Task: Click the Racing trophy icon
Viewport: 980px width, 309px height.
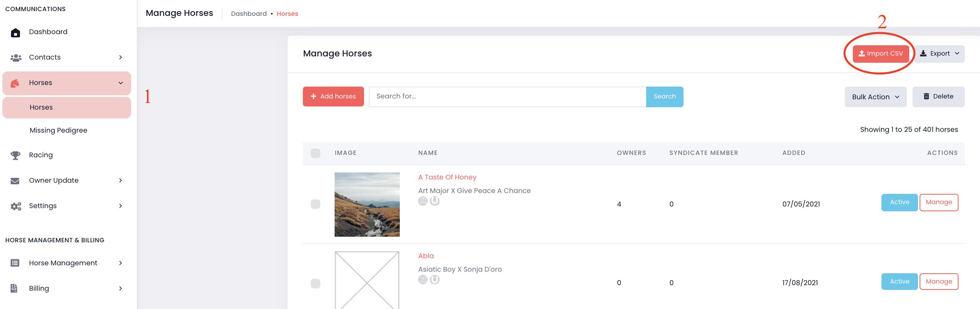Action: click(x=15, y=155)
